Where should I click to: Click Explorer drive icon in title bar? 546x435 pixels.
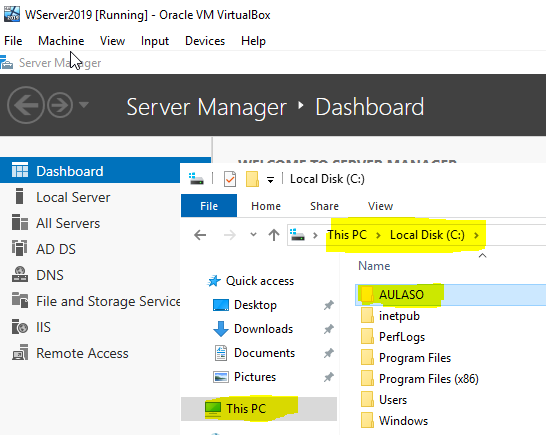[196, 179]
